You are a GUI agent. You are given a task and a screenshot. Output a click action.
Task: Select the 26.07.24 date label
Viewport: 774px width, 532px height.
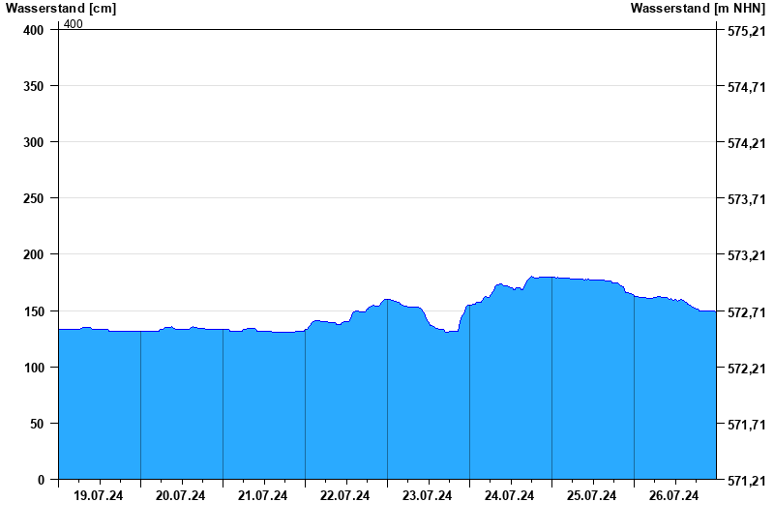pos(674,496)
